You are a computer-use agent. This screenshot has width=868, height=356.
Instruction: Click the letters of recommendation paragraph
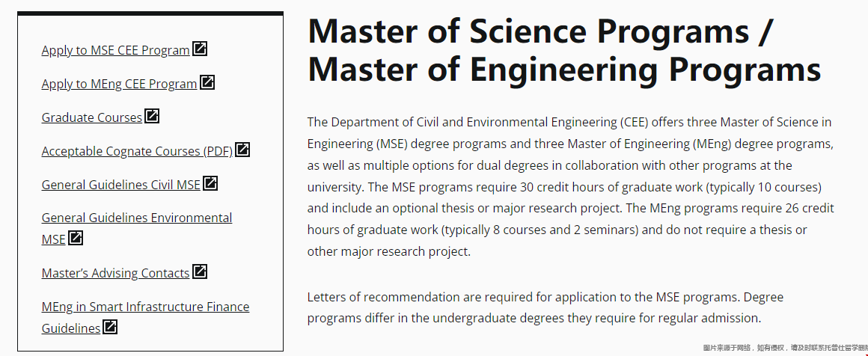tap(545, 307)
